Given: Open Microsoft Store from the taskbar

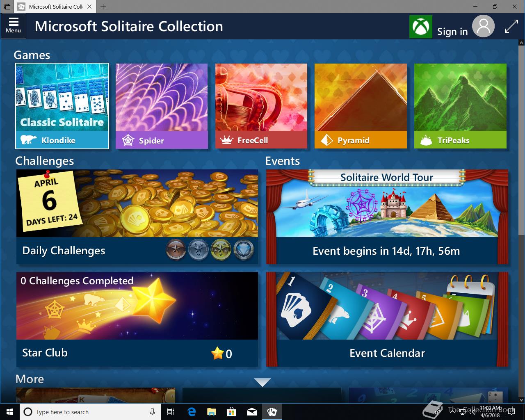Looking at the screenshot, I should click(x=232, y=412).
